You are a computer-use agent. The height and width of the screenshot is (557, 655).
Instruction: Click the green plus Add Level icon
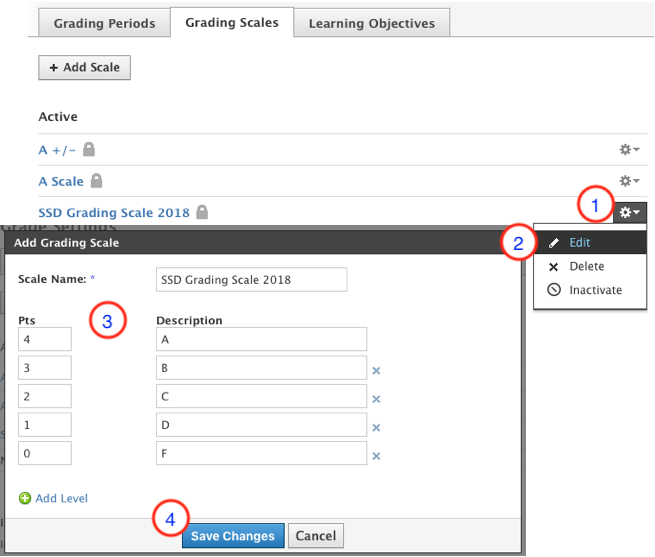(25, 498)
